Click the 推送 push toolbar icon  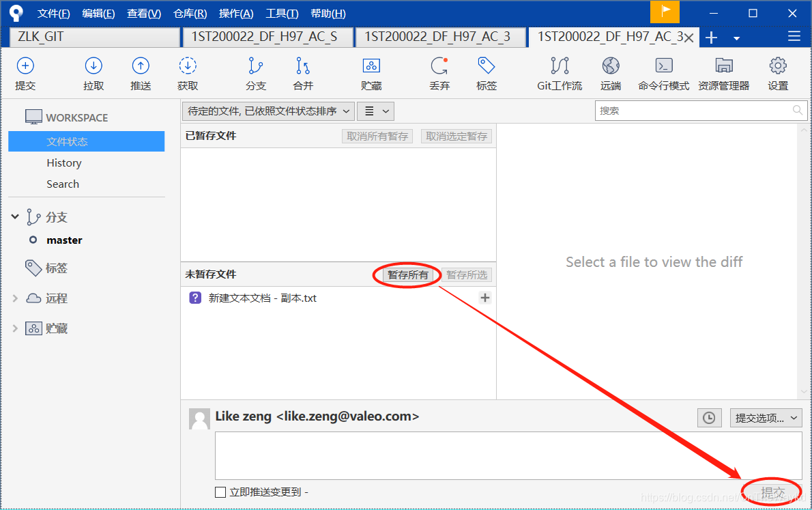pyautogui.click(x=141, y=66)
